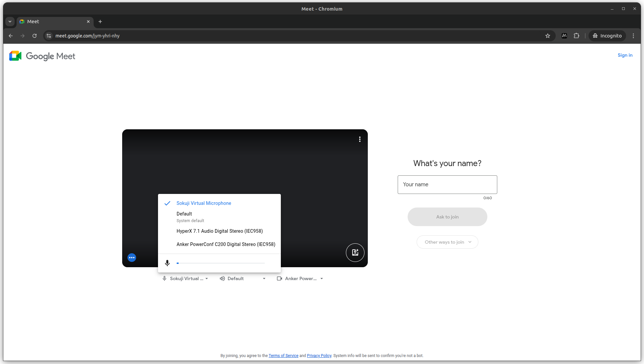Go forward to the next page
The width and height of the screenshot is (644, 364).
click(23, 36)
